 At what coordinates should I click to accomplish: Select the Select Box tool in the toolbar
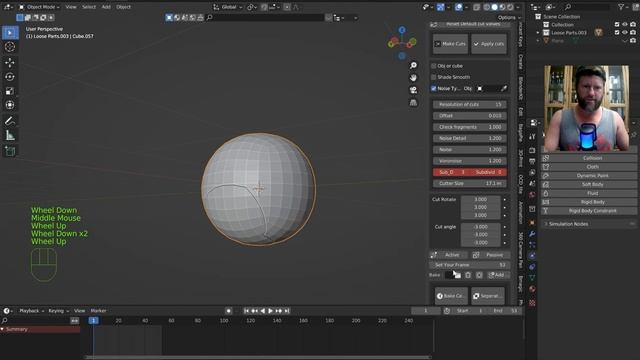click(10, 33)
